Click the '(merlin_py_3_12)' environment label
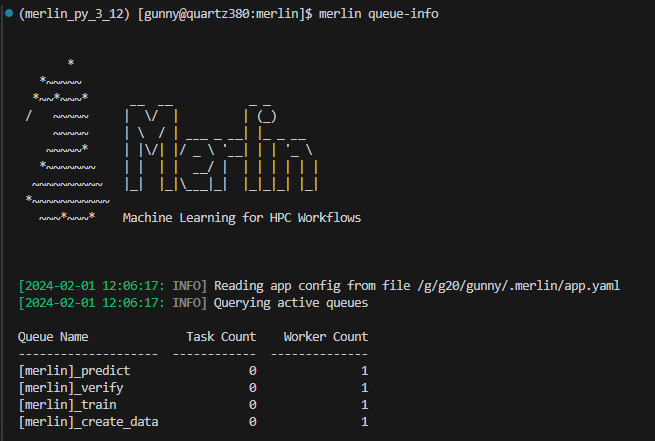Viewport: 655px width, 441px height. pos(74,14)
